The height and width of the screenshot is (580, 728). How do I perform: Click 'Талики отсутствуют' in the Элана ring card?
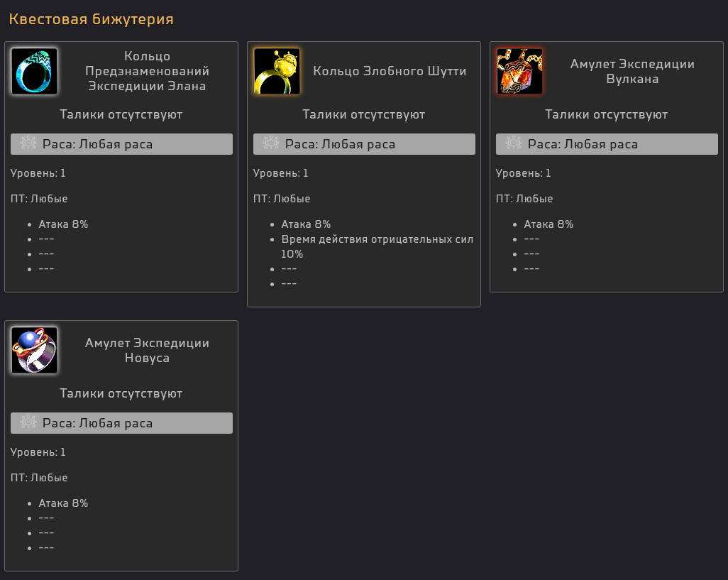[121, 114]
